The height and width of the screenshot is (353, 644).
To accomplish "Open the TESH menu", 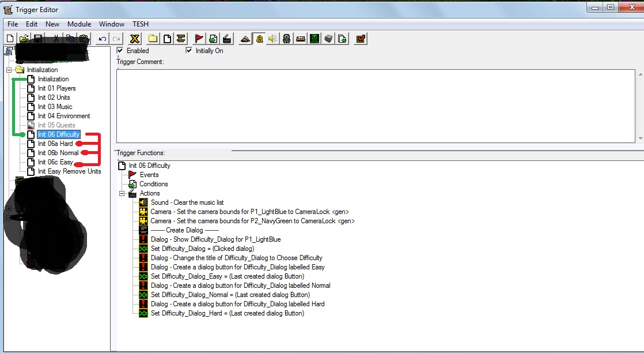I will (141, 24).
